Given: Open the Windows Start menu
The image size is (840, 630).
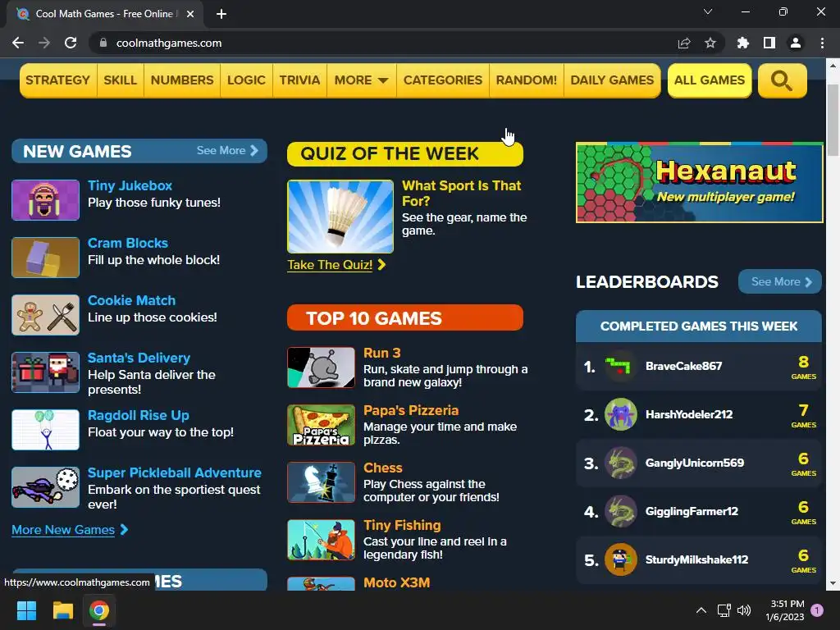Looking at the screenshot, I should (x=26, y=610).
